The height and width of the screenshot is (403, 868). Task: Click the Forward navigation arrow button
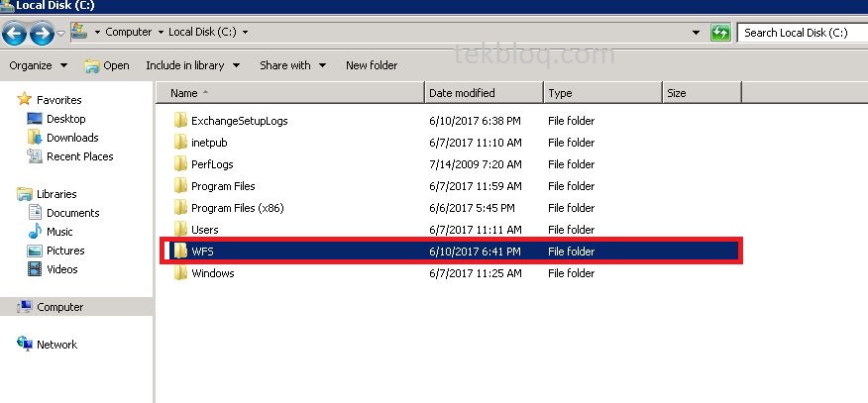pyautogui.click(x=42, y=34)
